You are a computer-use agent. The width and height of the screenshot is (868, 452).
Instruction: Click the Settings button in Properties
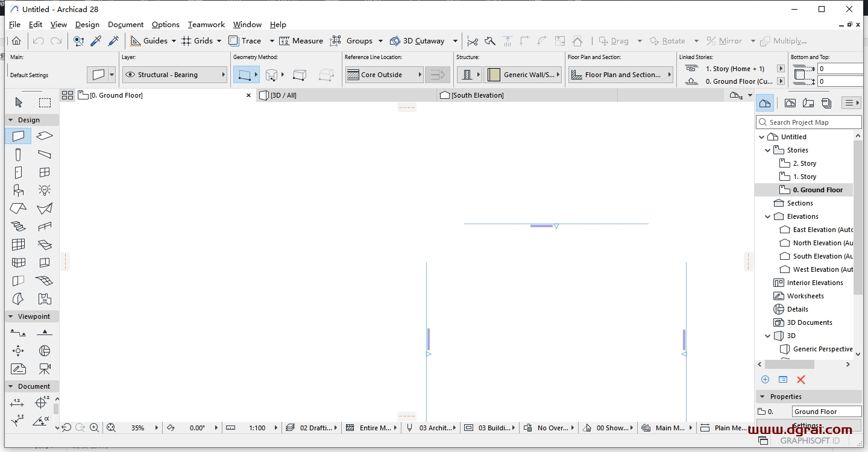pos(808,425)
